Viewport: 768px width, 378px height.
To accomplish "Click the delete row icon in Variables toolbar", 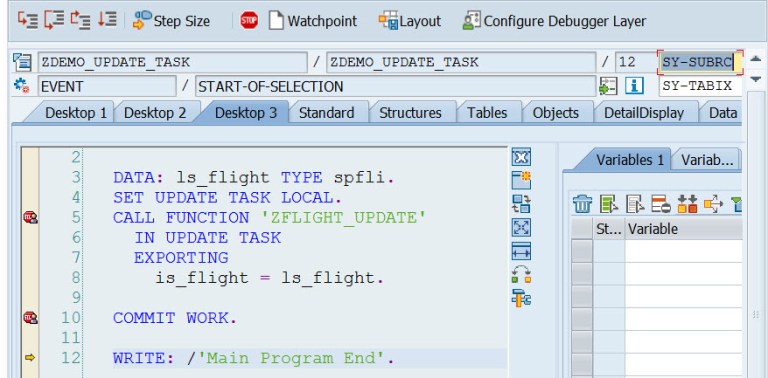I will click(x=661, y=204).
